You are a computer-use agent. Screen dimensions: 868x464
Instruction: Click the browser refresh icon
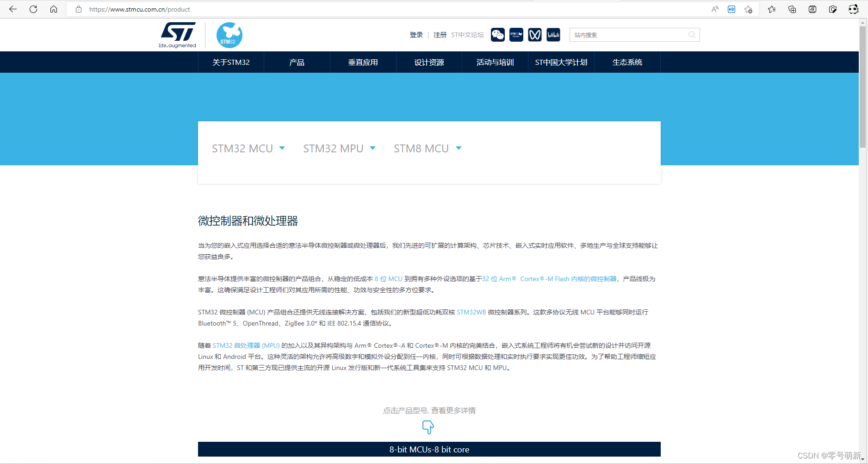click(x=33, y=9)
